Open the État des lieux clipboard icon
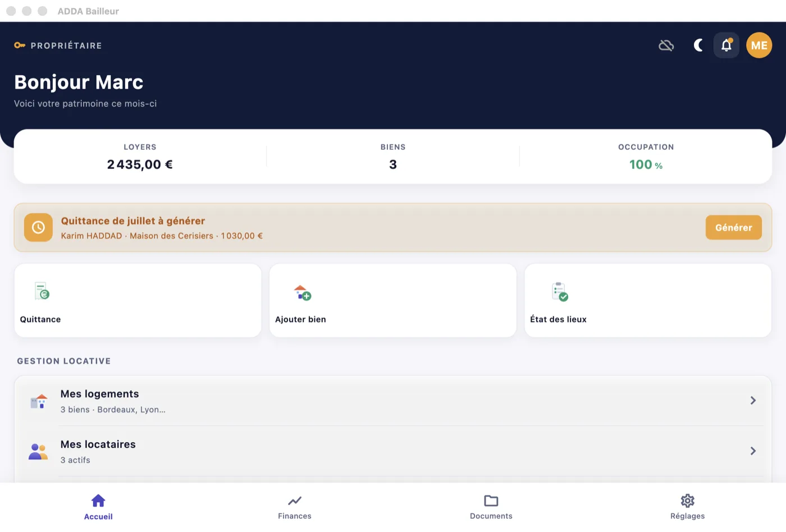The width and height of the screenshot is (786, 532). 560,292
